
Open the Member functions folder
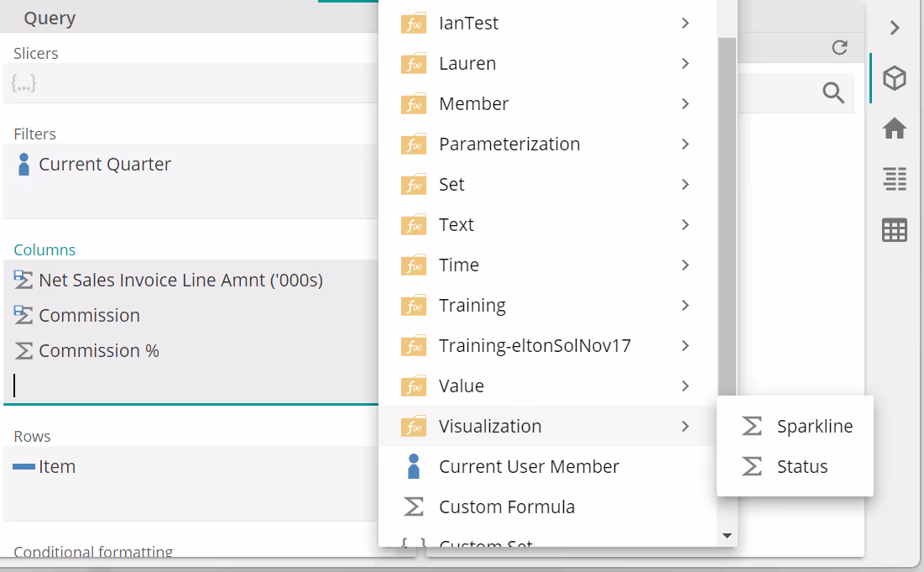[x=473, y=104]
